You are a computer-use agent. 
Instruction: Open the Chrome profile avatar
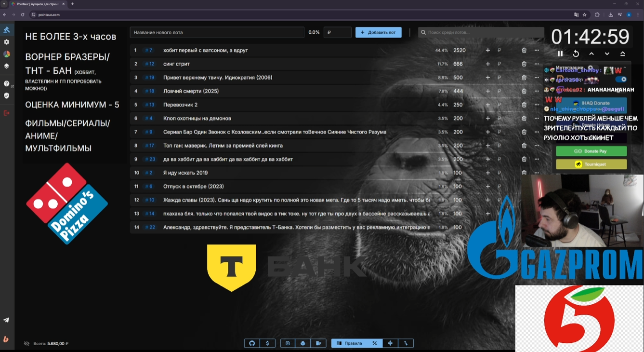[x=629, y=14]
